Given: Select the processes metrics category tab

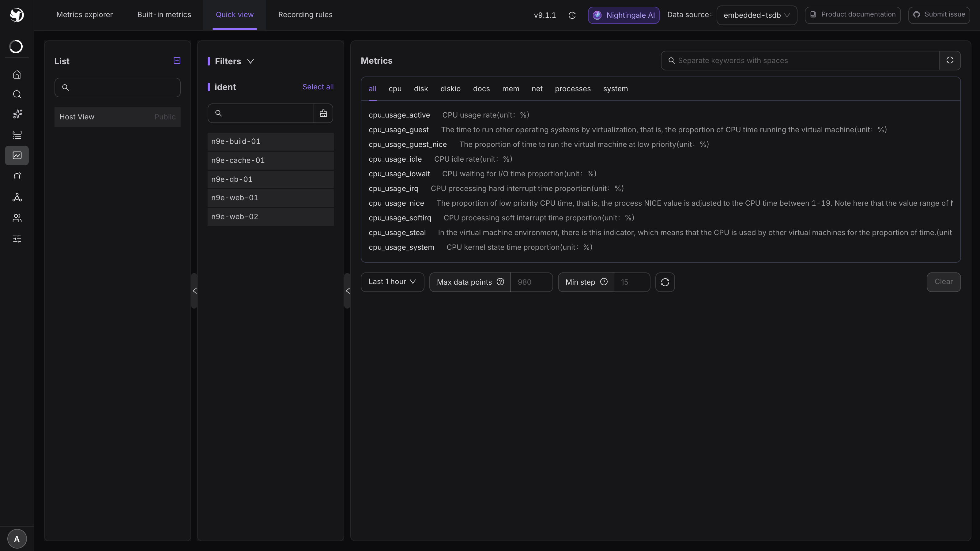Looking at the screenshot, I should 573,89.
